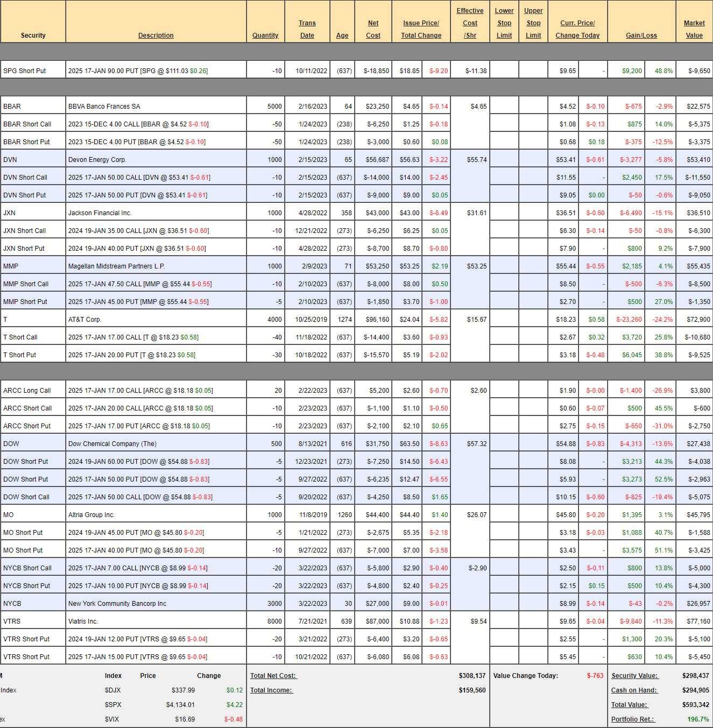Screen dimensions: 713x728
Task: Open the Total Net Cost label
Action: pos(273,676)
